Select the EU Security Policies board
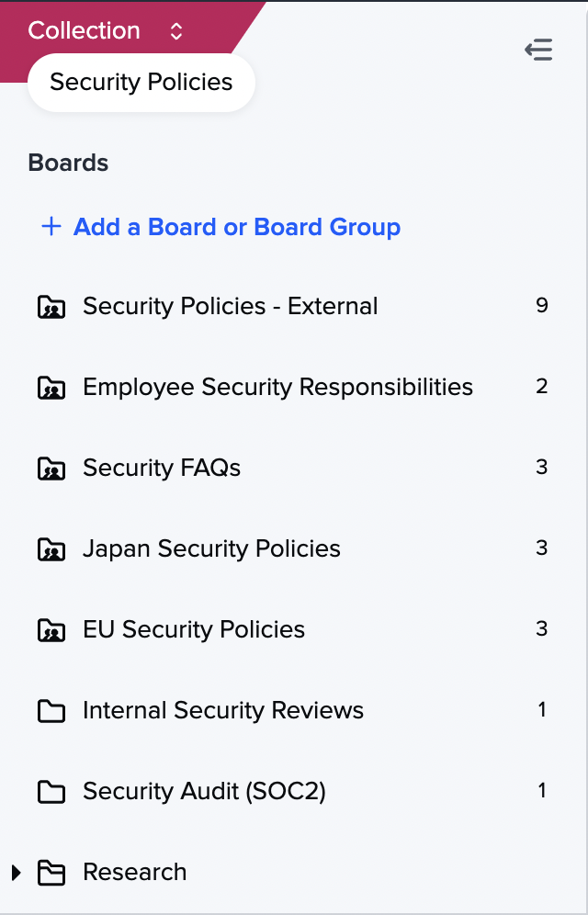Image resolution: width=588 pixels, height=915 pixels. coord(194,629)
